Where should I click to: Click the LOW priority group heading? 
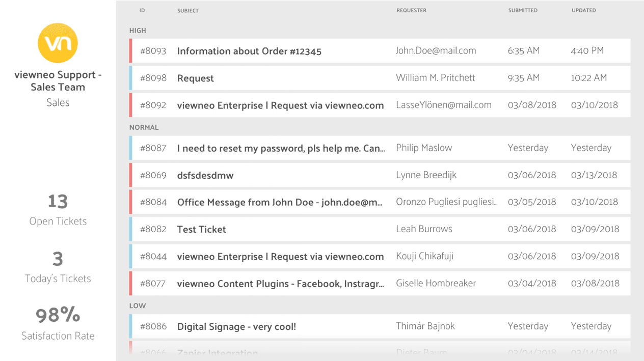point(138,306)
